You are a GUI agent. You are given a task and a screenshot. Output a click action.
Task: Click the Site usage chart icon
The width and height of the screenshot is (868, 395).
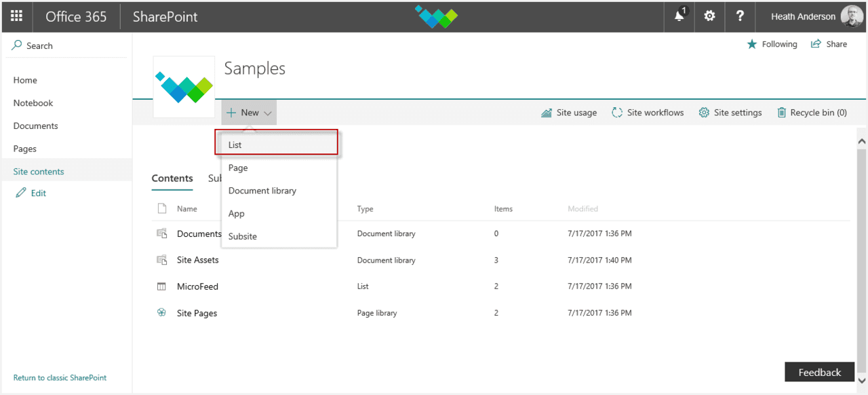click(x=547, y=113)
